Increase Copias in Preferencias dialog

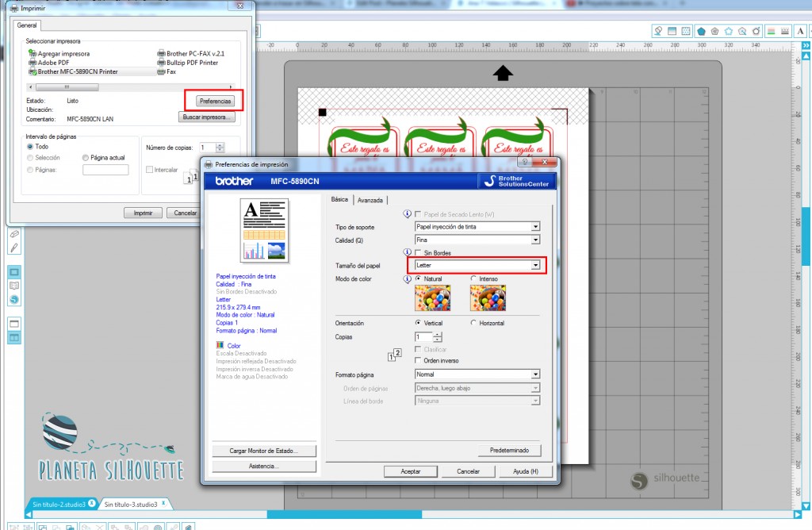point(438,334)
